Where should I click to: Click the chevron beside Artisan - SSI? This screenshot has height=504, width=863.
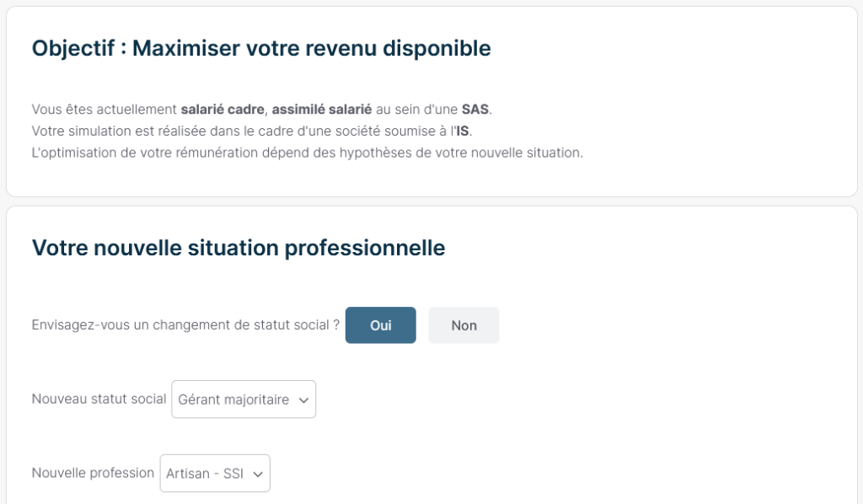(x=258, y=475)
